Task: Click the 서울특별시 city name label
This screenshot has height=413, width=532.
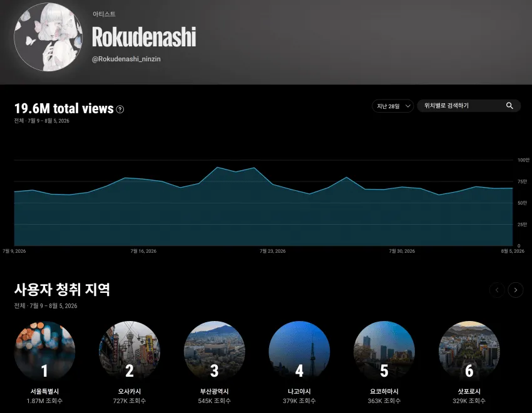Action: pos(44,391)
